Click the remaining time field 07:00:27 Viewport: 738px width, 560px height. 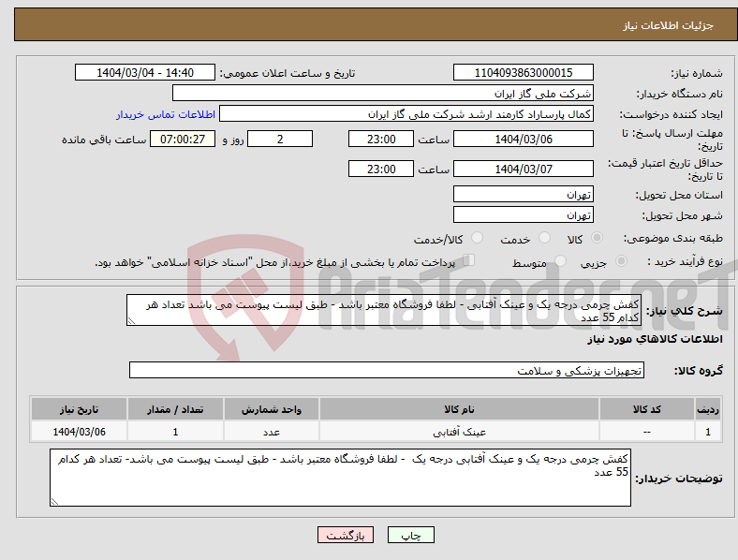[x=183, y=139]
